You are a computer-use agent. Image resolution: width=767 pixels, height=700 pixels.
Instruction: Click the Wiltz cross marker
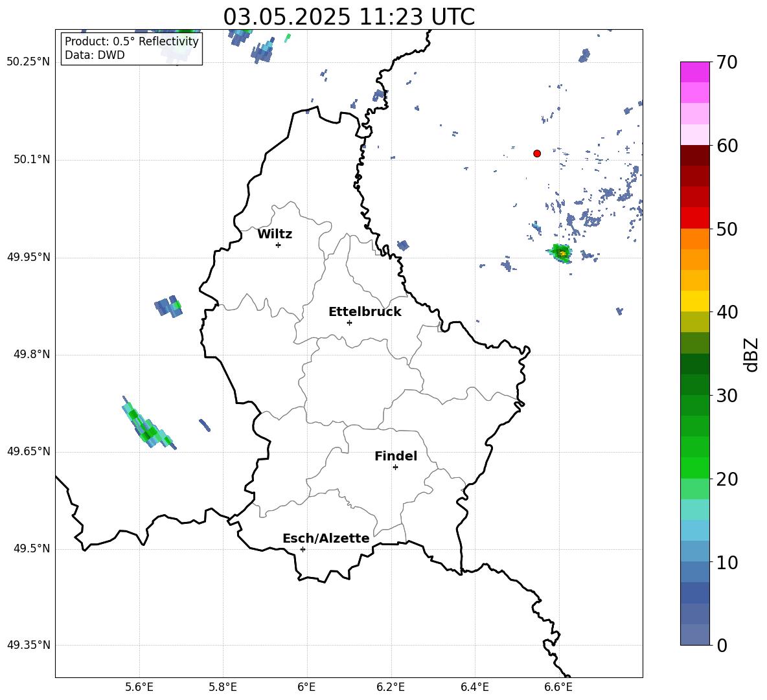pos(279,245)
